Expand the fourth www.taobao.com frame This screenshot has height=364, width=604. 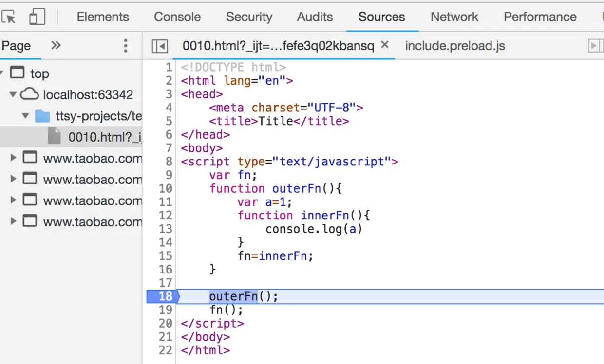(13, 221)
